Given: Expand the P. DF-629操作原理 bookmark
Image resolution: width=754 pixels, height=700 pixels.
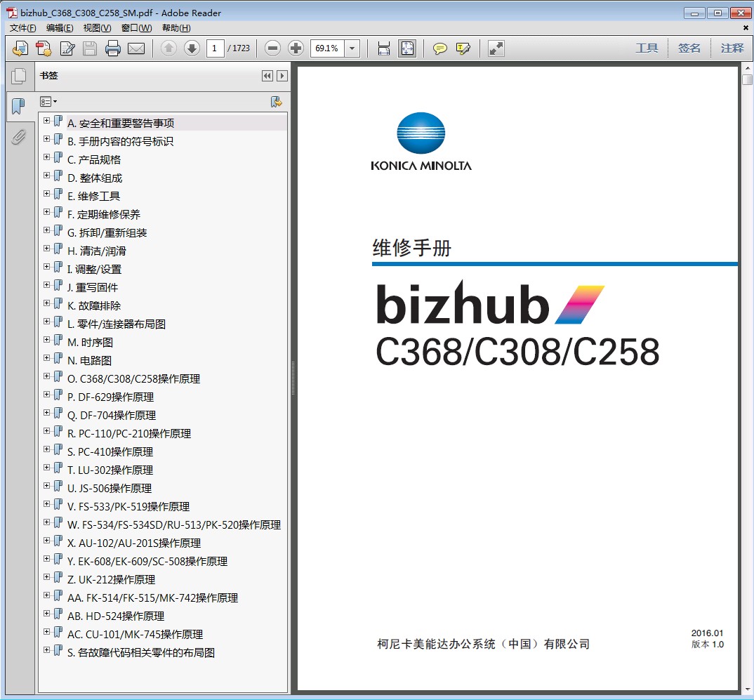Looking at the screenshot, I should pos(46,395).
